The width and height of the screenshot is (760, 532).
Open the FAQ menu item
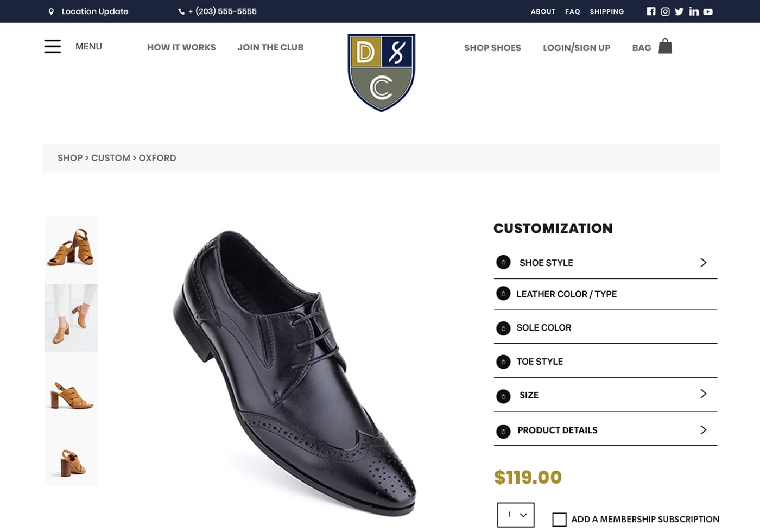[573, 11]
